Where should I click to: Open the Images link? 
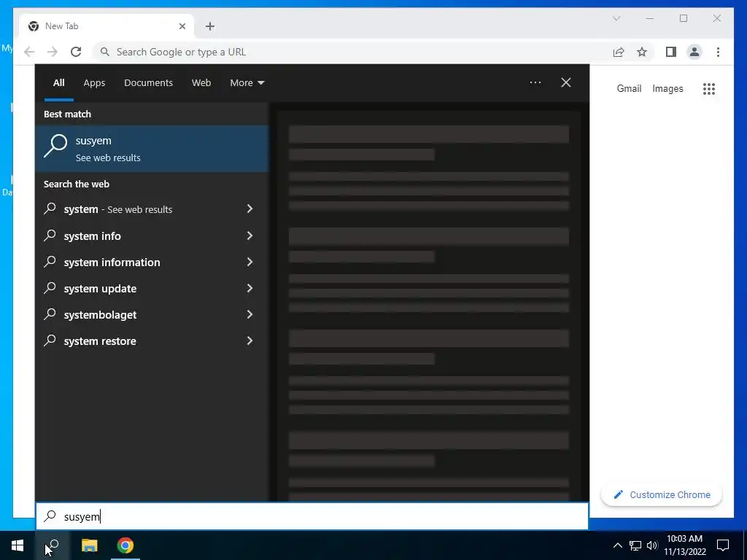667,88
